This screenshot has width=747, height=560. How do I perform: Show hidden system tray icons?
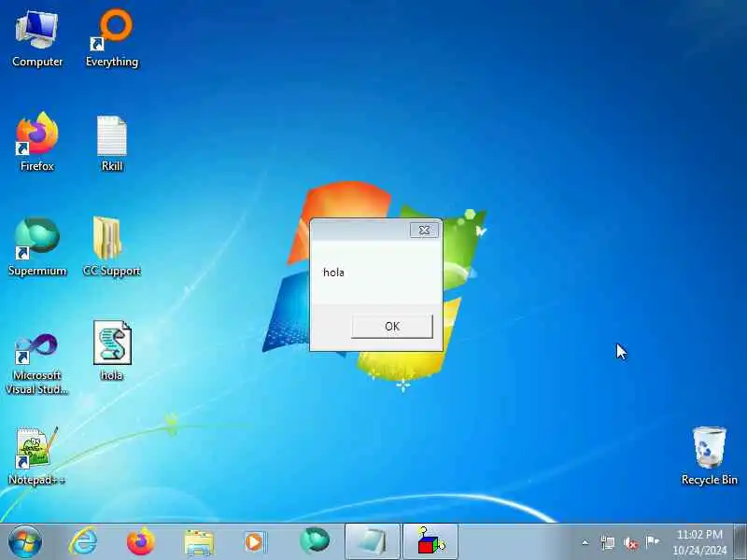pos(585,542)
